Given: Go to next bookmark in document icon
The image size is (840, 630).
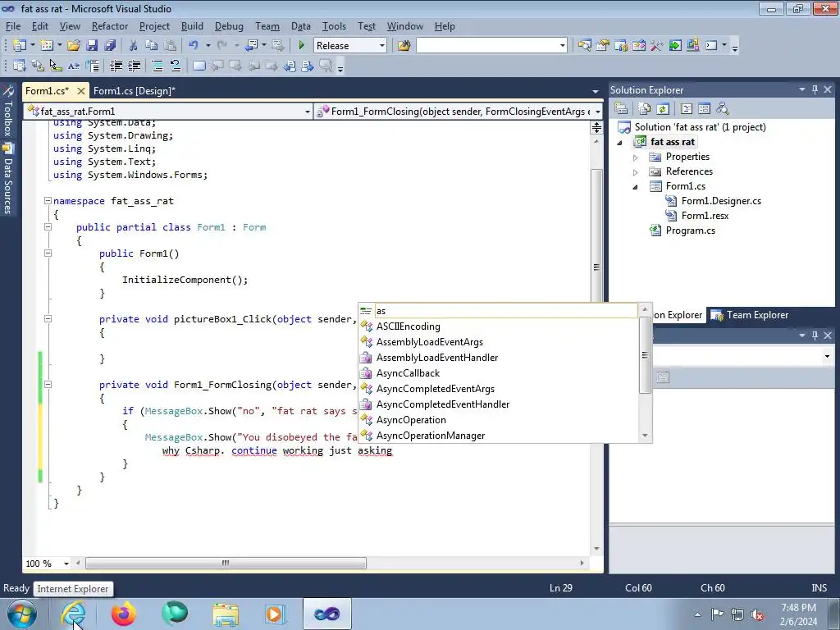Looking at the screenshot, I should point(307,66).
